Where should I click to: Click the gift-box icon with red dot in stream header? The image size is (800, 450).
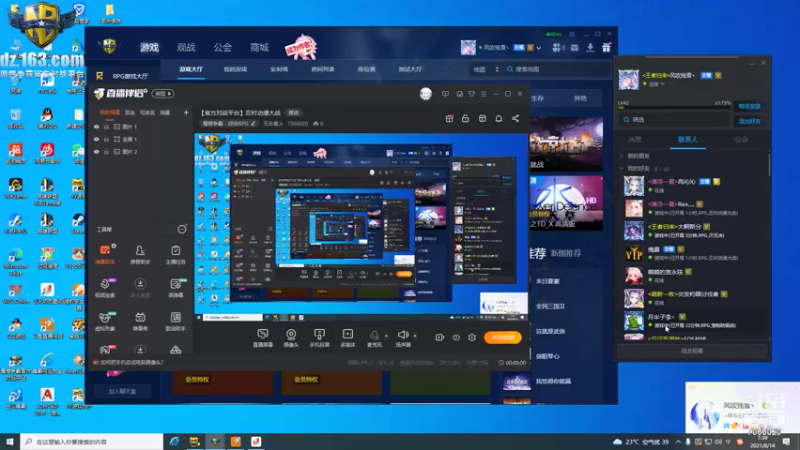tap(449, 118)
